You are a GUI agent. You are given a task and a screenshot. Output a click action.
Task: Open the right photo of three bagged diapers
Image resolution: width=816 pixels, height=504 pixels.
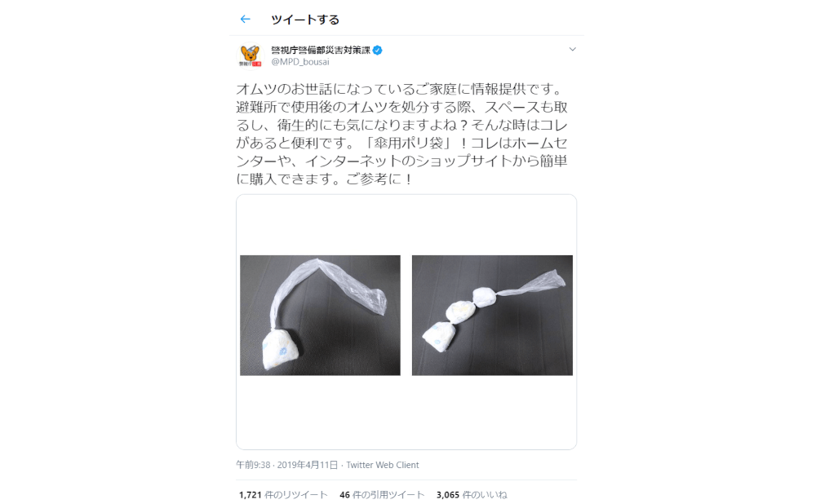[x=492, y=315]
